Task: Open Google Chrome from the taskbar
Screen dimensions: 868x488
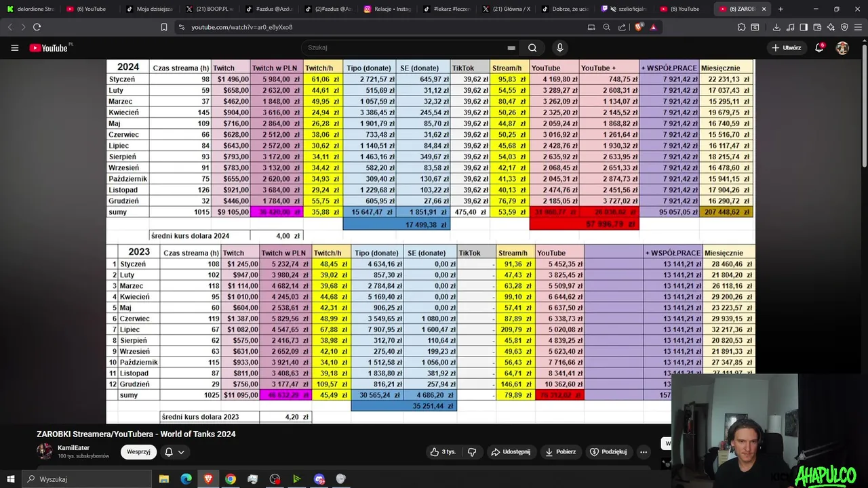Action: coord(231,479)
